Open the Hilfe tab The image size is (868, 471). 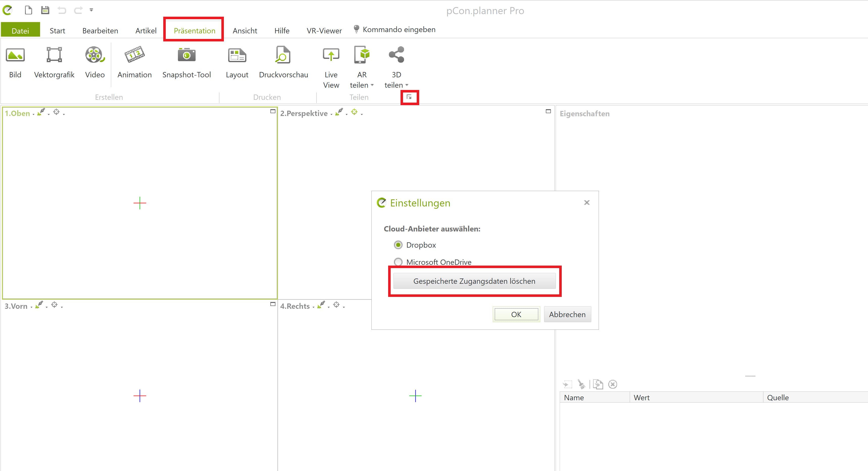click(x=282, y=31)
